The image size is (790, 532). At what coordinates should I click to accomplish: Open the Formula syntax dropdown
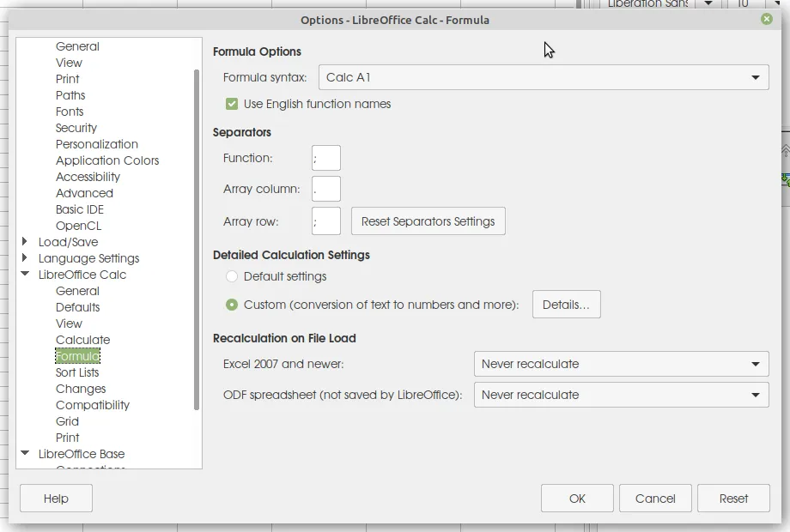pyautogui.click(x=544, y=77)
